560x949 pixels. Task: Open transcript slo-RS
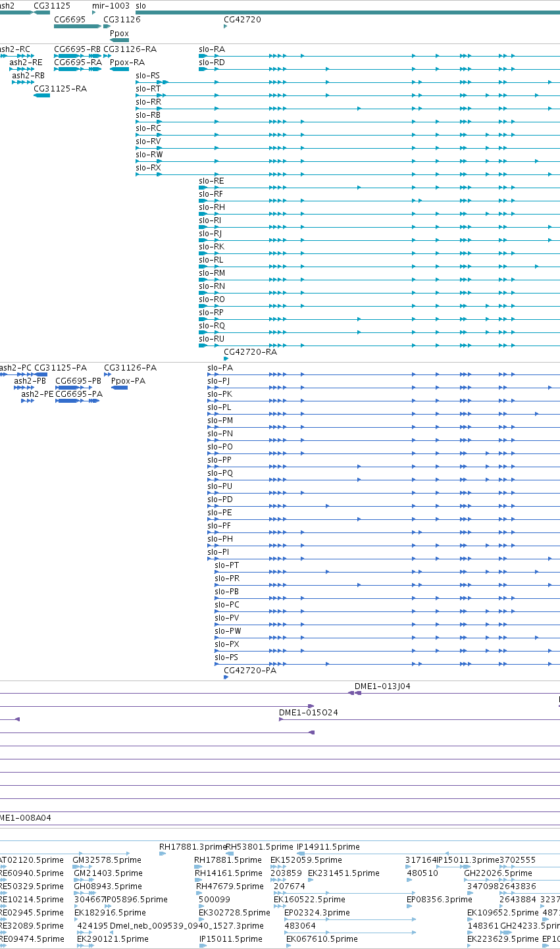[147, 76]
